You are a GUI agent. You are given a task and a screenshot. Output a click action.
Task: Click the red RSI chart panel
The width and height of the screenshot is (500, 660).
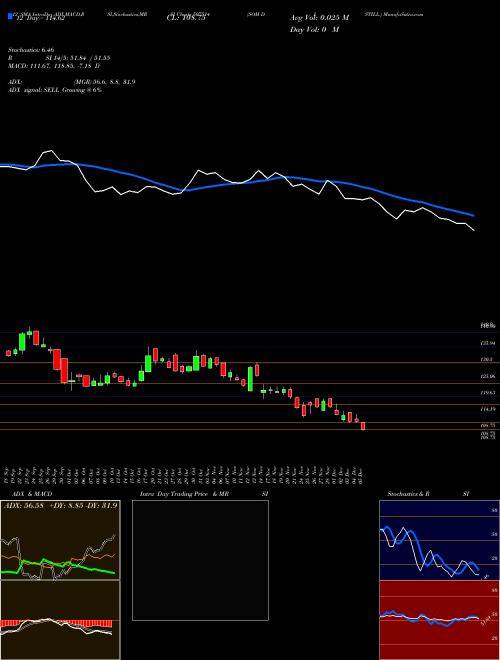(x=439, y=620)
